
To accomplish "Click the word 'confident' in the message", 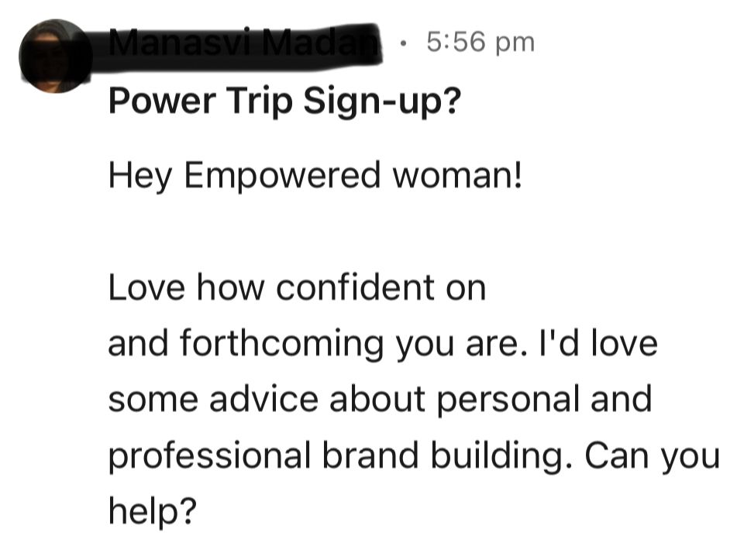I will click(x=356, y=288).
